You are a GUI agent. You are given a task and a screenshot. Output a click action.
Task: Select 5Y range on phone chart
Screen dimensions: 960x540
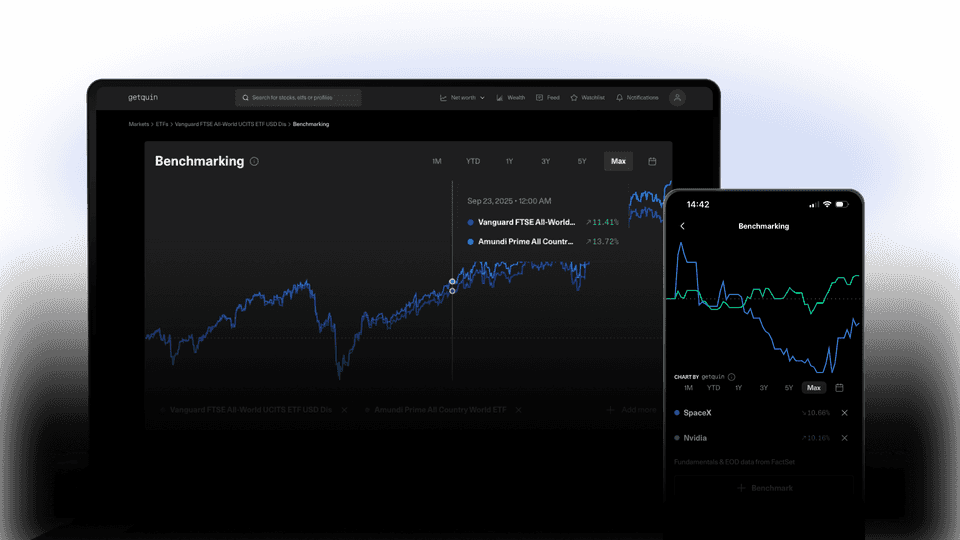[x=789, y=388]
